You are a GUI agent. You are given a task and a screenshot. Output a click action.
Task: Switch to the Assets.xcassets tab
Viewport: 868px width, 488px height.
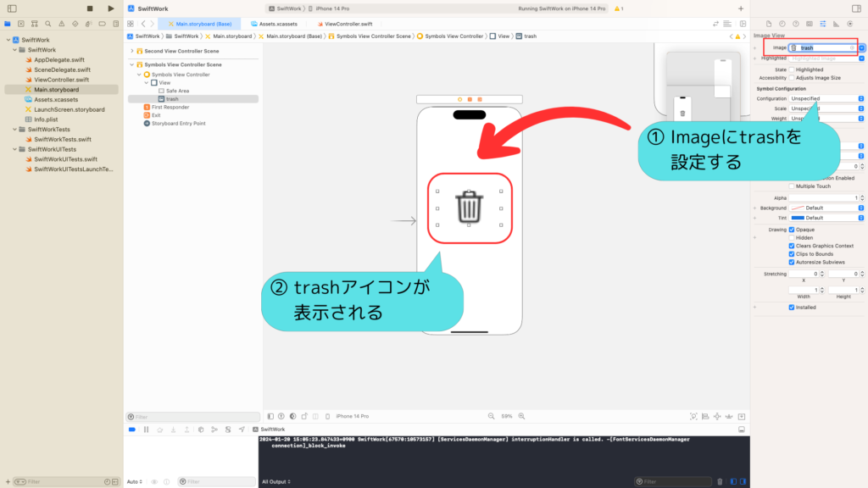[x=274, y=24]
